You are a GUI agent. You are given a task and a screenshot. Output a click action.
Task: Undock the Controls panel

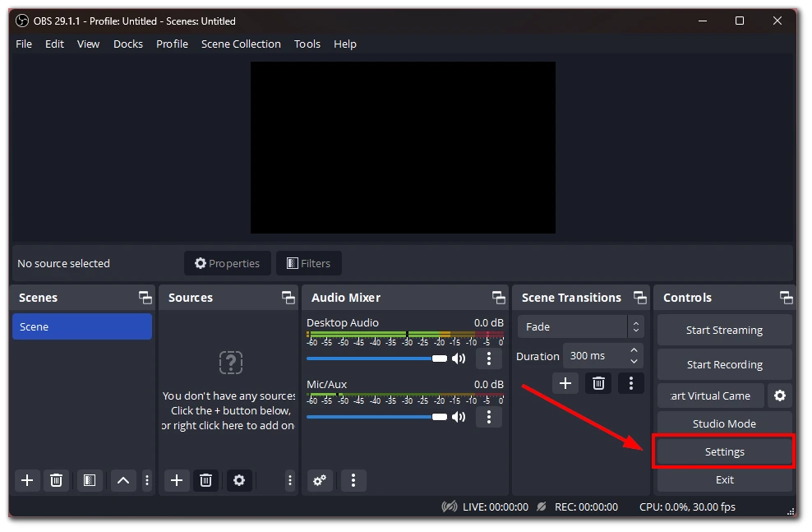pos(786,298)
